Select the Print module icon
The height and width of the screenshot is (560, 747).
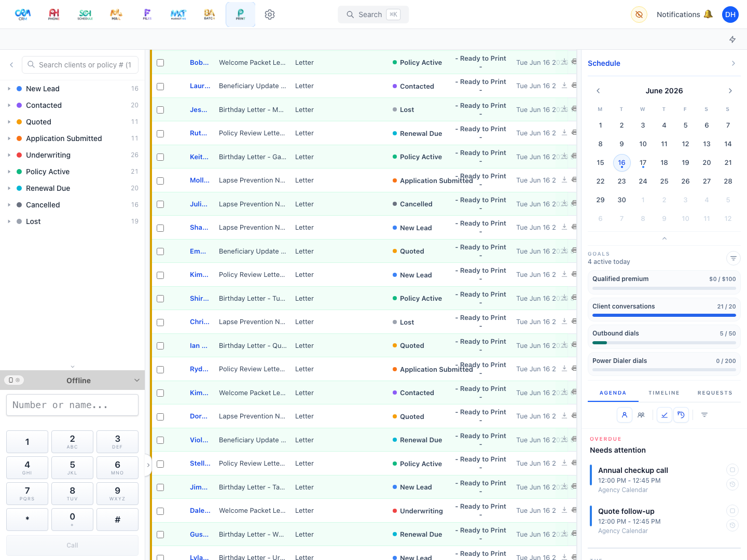pos(241,15)
